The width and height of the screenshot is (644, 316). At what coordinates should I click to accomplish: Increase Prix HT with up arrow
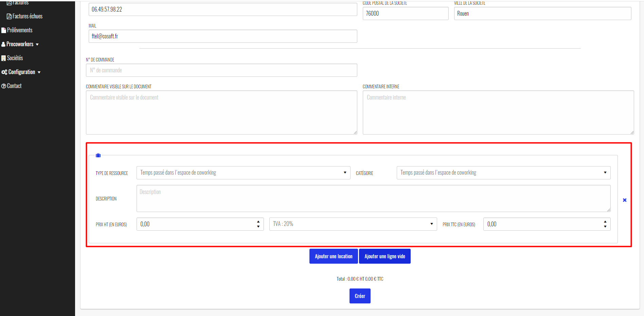click(x=258, y=222)
